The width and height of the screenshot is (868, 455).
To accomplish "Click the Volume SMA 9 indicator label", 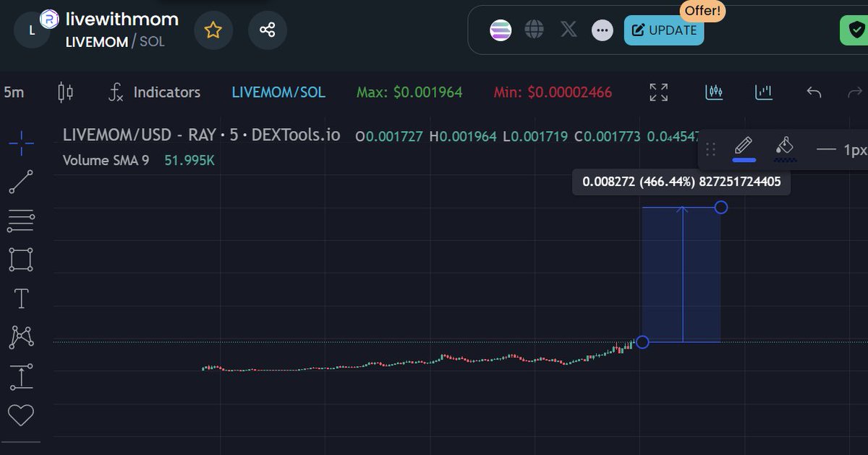I will coord(106,160).
